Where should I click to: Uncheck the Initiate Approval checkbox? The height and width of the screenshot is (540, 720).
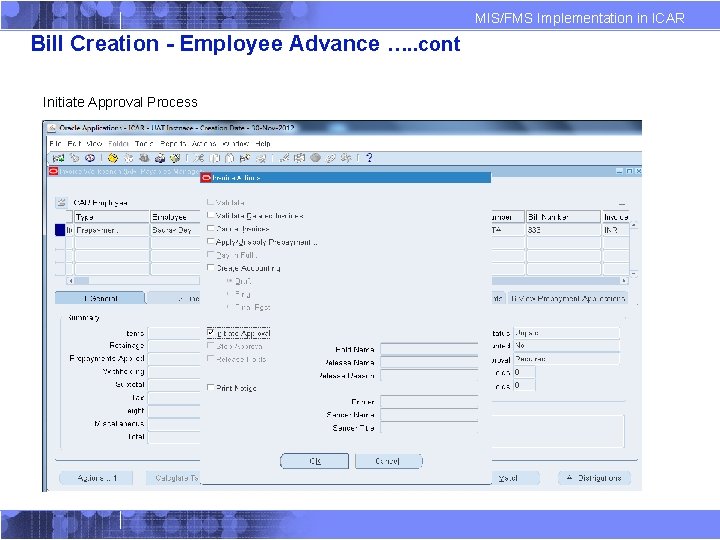(210, 332)
